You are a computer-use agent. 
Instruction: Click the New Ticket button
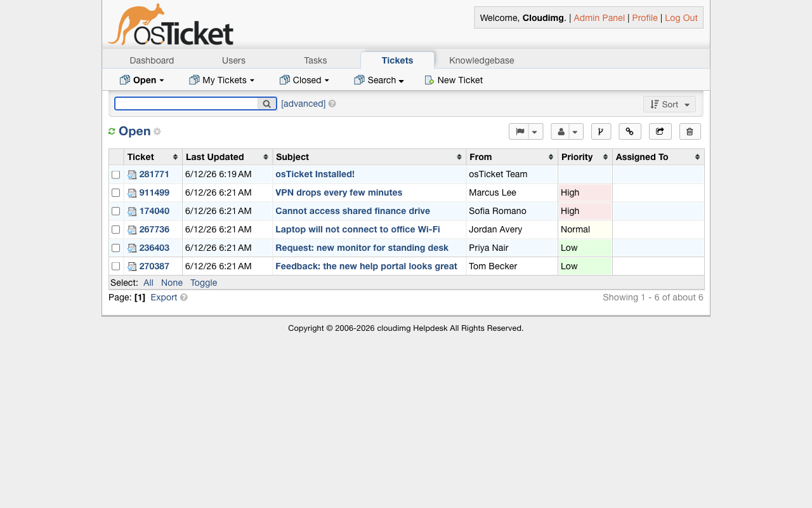pyautogui.click(x=454, y=80)
